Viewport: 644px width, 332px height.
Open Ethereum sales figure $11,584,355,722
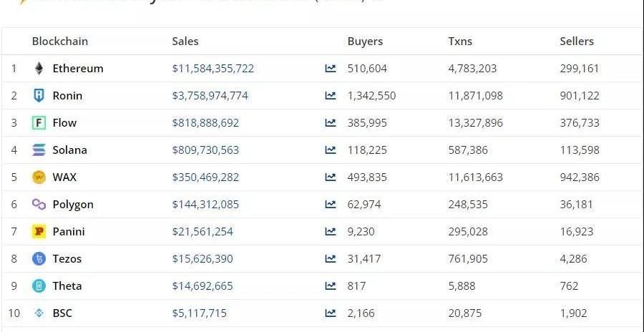213,69
